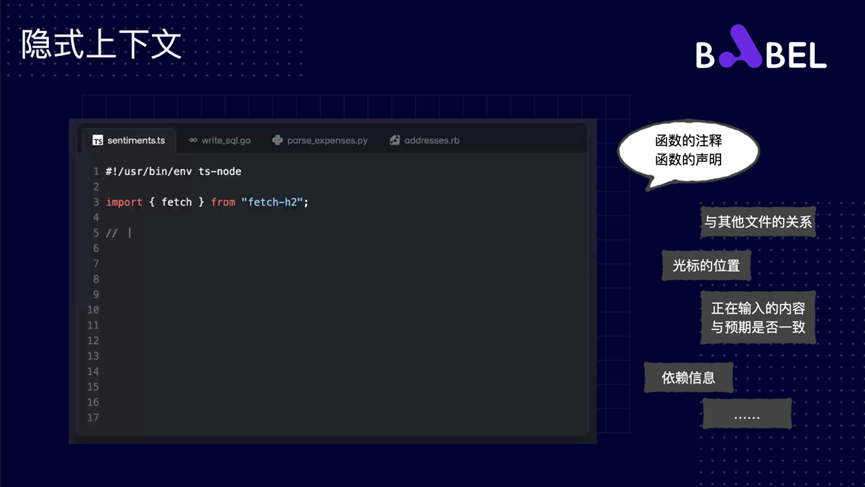Click the "与其他文件的关系" label

click(x=758, y=222)
